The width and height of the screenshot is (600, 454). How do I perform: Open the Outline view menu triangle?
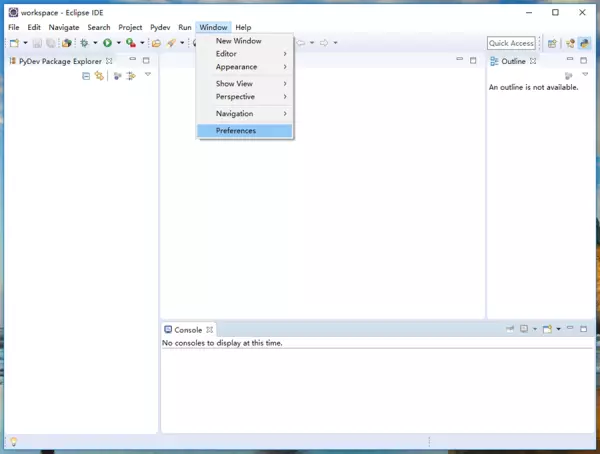[x=585, y=74]
